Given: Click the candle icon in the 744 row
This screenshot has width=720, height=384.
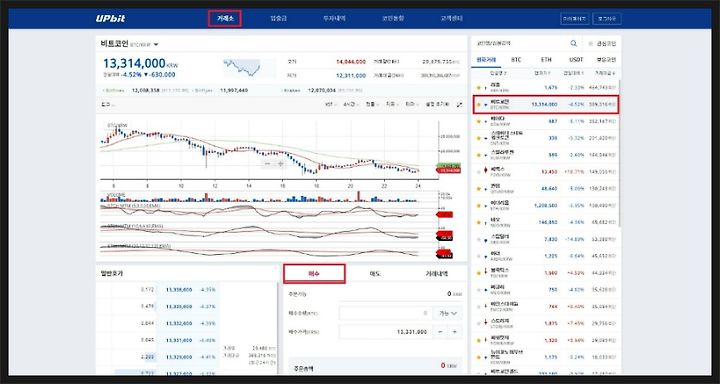Looking at the screenshot, I should (x=485, y=306).
